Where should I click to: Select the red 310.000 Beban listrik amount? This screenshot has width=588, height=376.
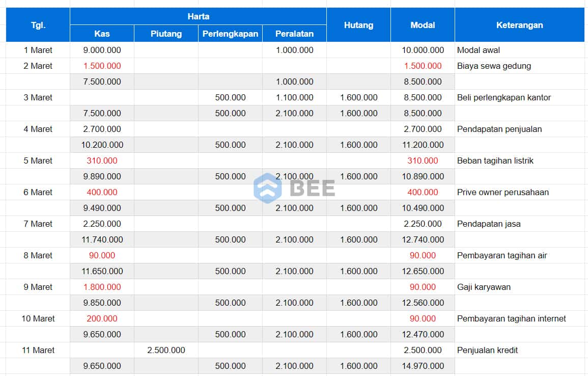tap(101, 160)
